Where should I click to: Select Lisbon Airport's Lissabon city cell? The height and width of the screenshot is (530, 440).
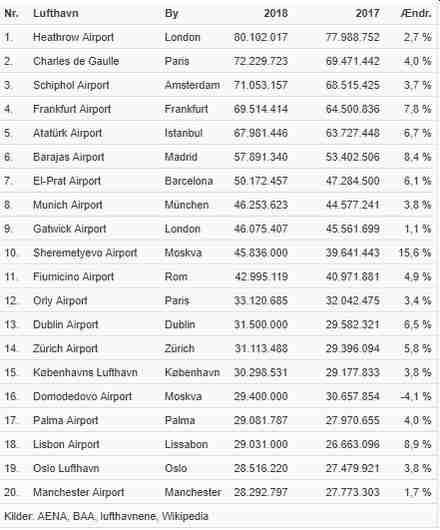click(186, 444)
